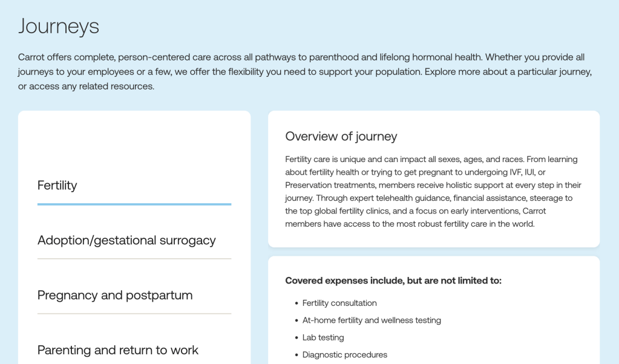
Task: Click the fertility care overview paragraph
Action: click(x=433, y=192)
